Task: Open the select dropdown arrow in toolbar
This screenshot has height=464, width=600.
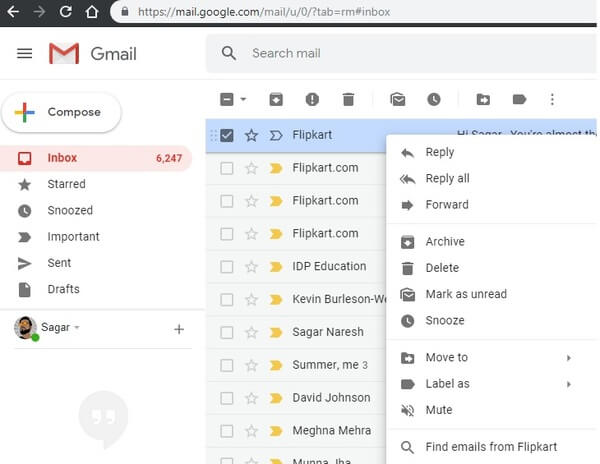Action: (x=243, y=99)
